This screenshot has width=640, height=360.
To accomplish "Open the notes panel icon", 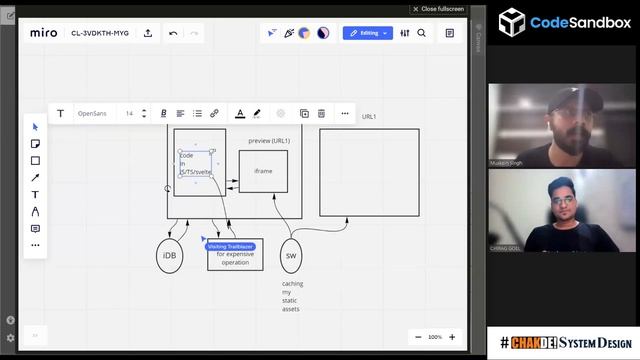I will pos(450,33).
